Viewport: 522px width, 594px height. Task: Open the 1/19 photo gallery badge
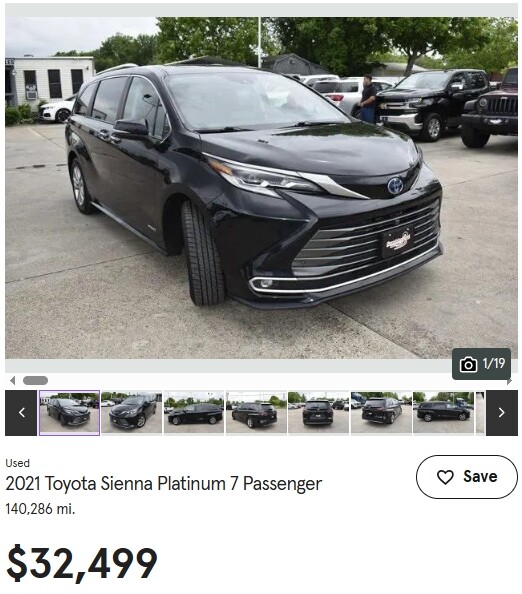pyautogui.click(x=481, y=364)
